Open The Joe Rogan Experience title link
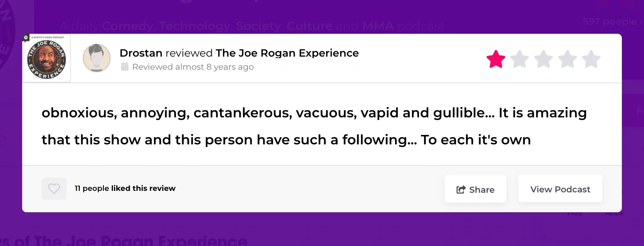Viewport: 644px width, 246px height. click(x=287, y=53)
